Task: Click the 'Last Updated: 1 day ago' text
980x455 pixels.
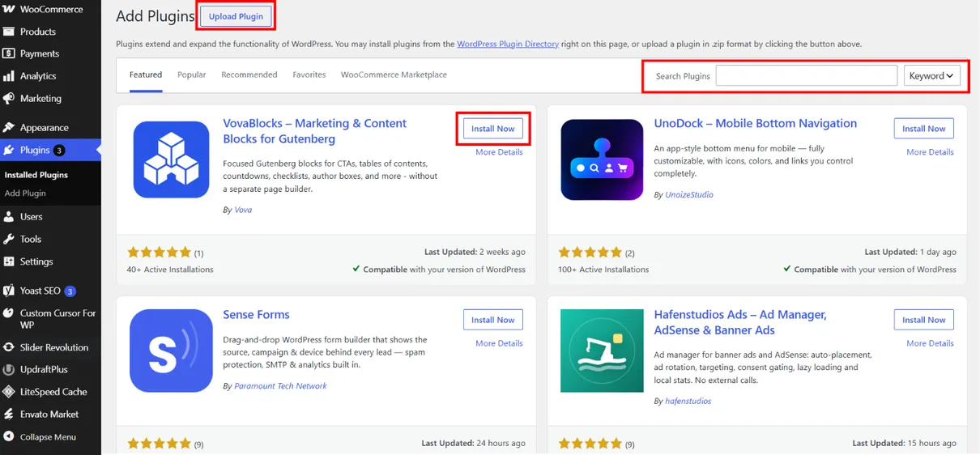Action: pos(910,252)
